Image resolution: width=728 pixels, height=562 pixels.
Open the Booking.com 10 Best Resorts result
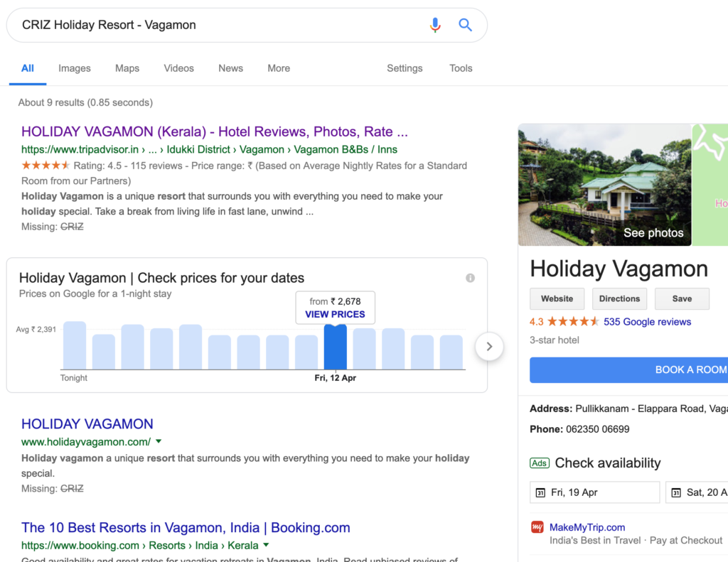click(186, 528)
